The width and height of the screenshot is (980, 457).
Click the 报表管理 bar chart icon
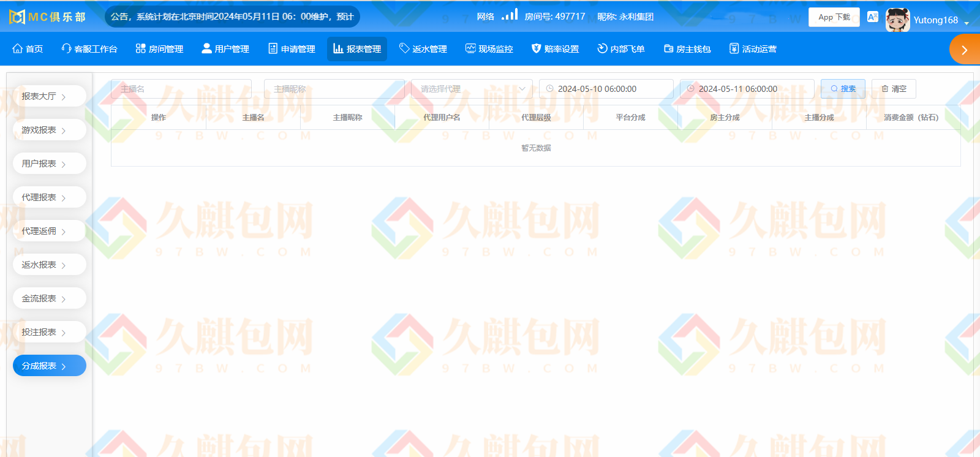pyautogui.click(x=338, y=48)
